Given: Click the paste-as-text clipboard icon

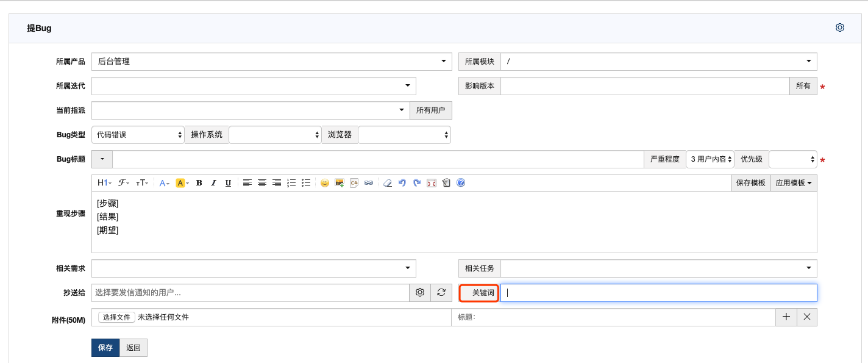Looking at the screenshot, I should point(446,183).
